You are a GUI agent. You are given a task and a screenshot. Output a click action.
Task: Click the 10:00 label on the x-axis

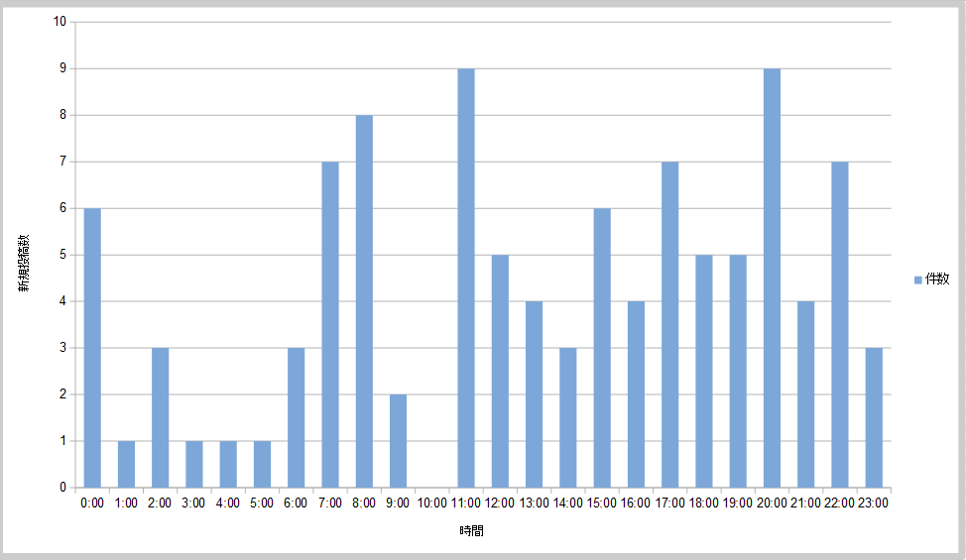coord(431,504)
